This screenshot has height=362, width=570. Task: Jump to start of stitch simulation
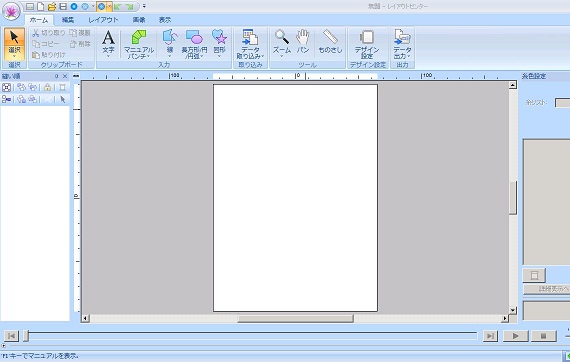point(11,335)
